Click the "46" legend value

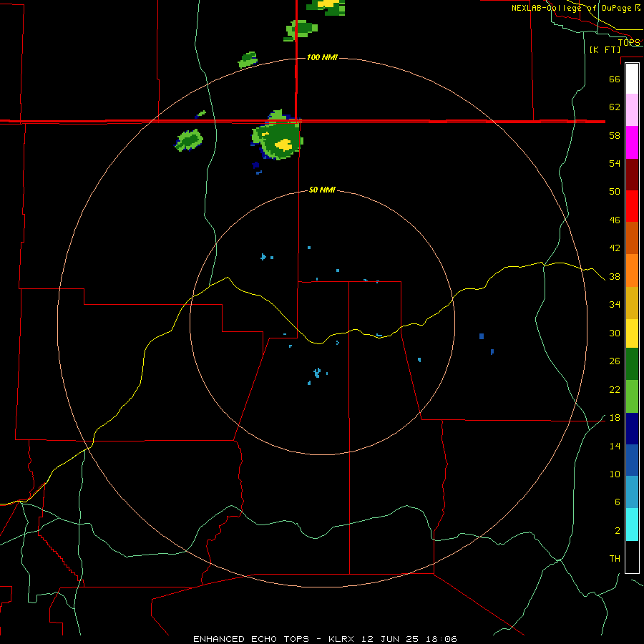tap(615, 220)
